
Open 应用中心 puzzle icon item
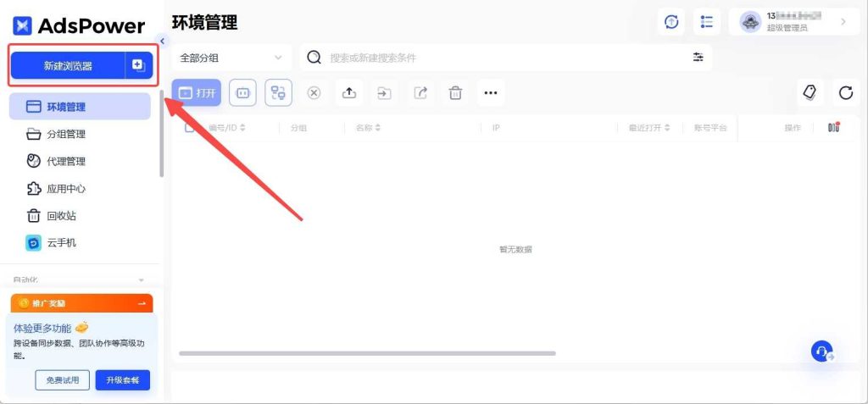tap(65, 188)
